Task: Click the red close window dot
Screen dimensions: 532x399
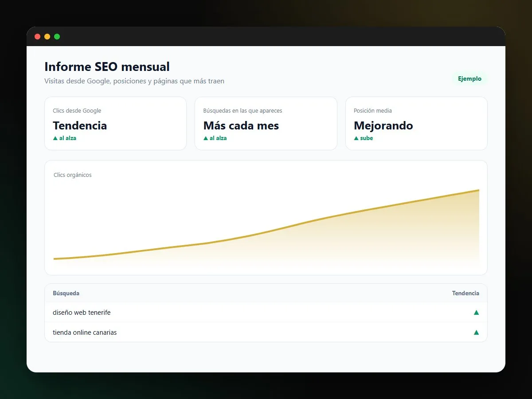Action: click(x=37, y=36)
